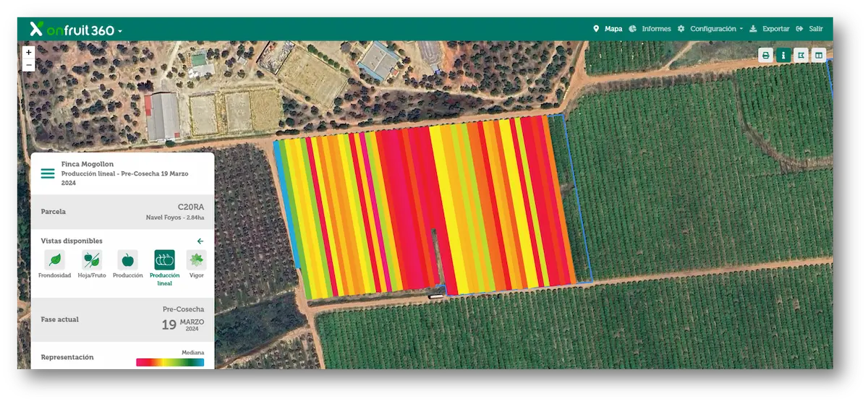Click Salir to log out
Image resolution: width=868 pixels, height=404 pixels.
click(809, 29)
